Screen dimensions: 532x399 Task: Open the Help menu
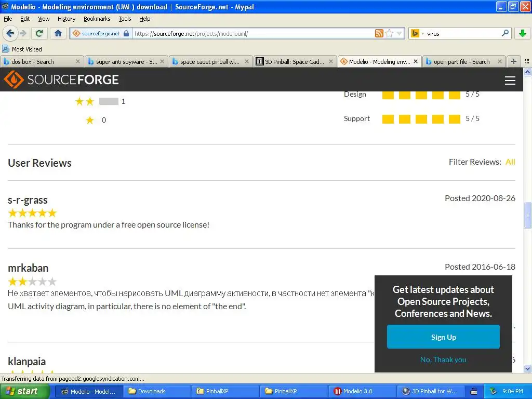point(144,19)
